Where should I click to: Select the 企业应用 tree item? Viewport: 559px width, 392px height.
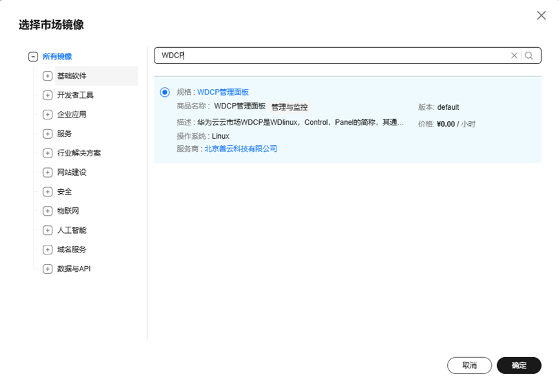72,114
